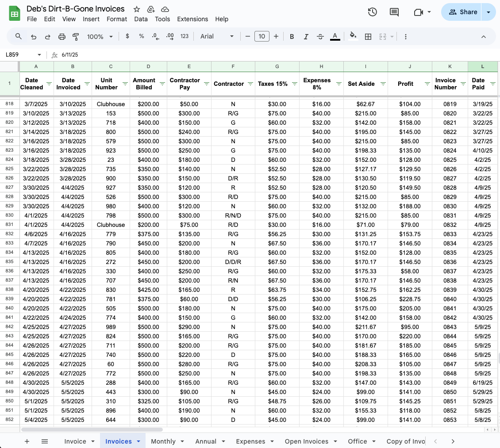The height and width of the screenshot is (448, 500).
Task: Toggle italic formatting
Action: (x=306, y=36)
